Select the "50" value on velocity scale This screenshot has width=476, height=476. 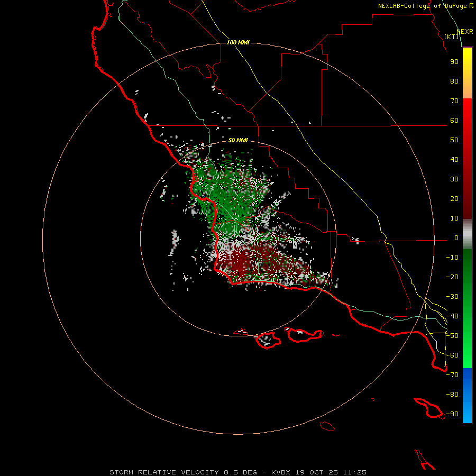click(454, 140)
